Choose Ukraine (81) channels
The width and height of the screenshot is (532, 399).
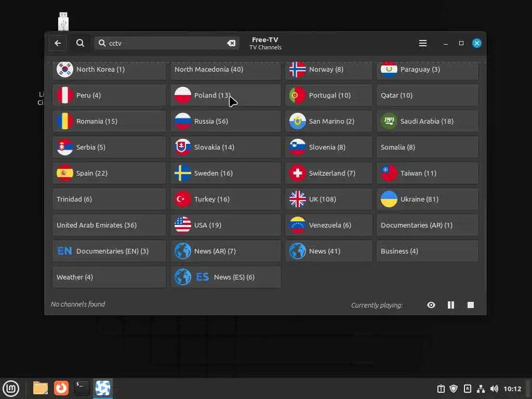point(428,199)
